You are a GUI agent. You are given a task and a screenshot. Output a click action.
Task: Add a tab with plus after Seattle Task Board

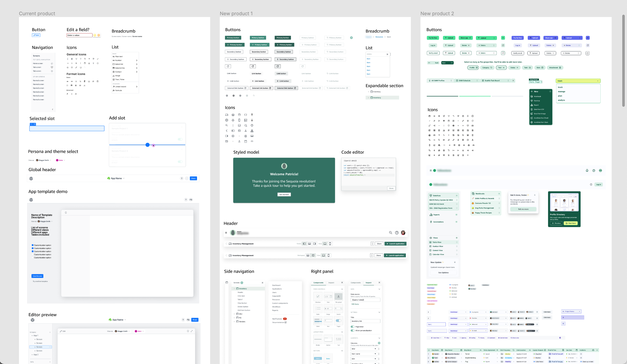tap(513, 81)
